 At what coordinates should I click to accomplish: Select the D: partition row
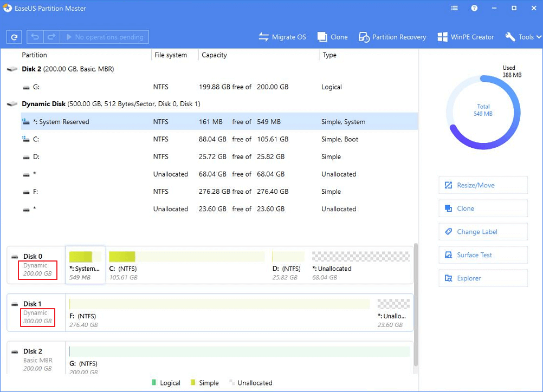click(x=219, y=156)
